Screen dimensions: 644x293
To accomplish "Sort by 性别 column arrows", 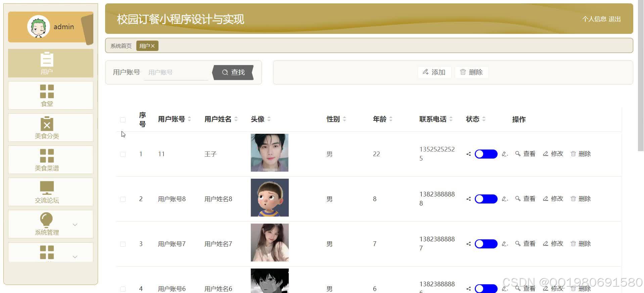I will [344, 119].
